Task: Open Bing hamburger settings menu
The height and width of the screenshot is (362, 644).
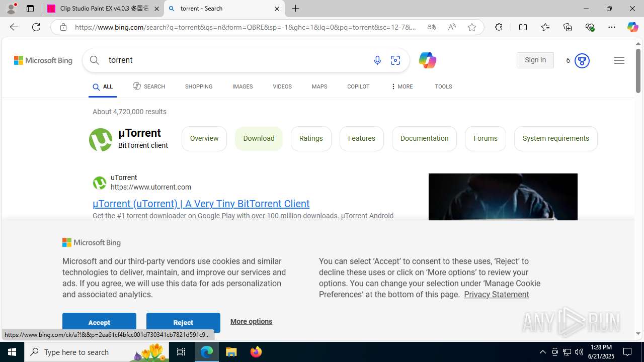Action: pyautogui.click(x=619, y=60)
